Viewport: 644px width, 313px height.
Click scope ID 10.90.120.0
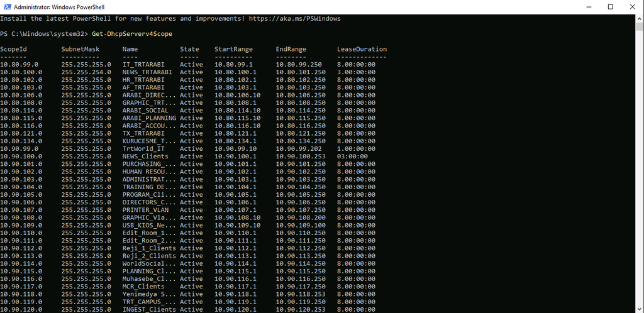21,309
